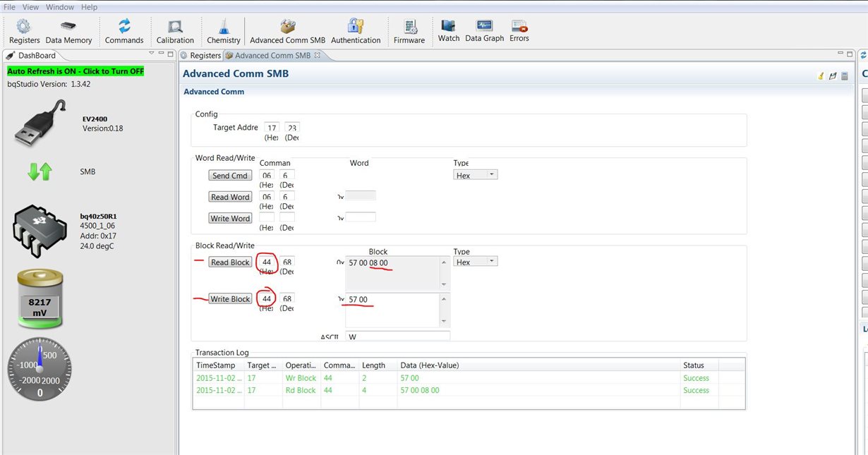The image size is (868, 455).
Task: Open the Window menu
Action: click(x=60, y=7)
